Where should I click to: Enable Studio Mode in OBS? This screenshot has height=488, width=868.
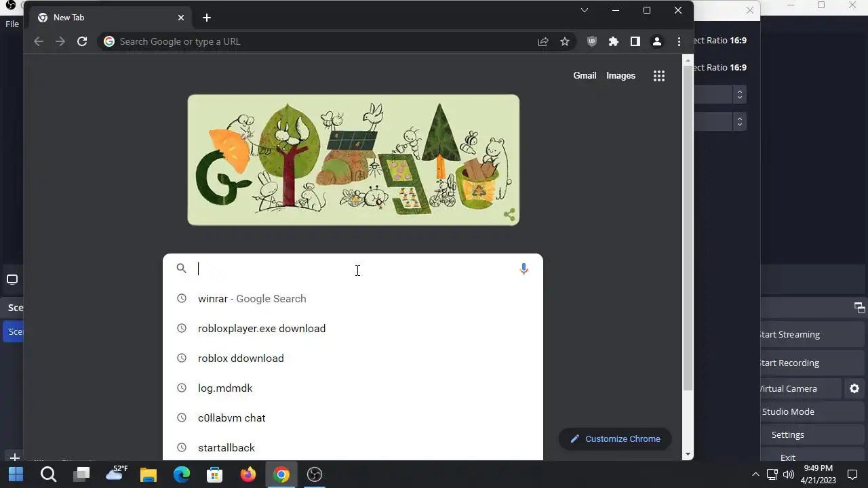(811, 411)
